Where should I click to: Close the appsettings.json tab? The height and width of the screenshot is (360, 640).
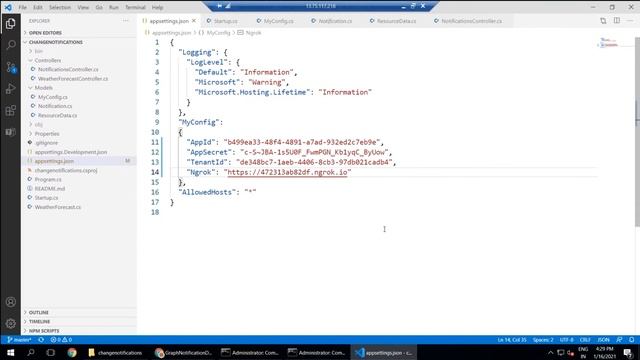pyautogui.click(x=194, y=21)
